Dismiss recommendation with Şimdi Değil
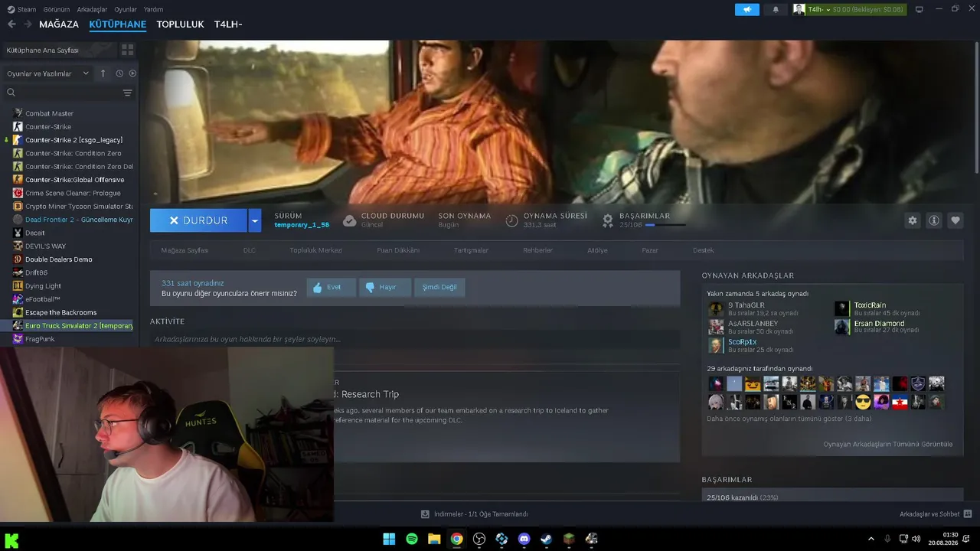 tap(439, 287)
